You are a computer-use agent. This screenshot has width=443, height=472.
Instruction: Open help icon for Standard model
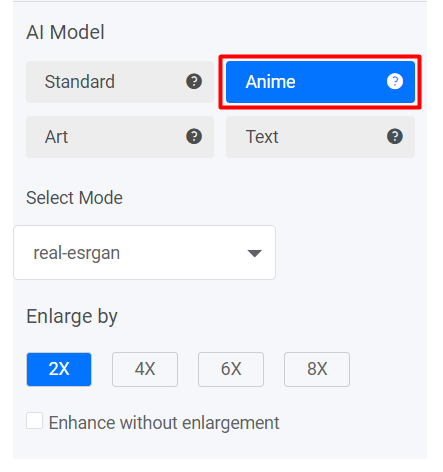194,81
